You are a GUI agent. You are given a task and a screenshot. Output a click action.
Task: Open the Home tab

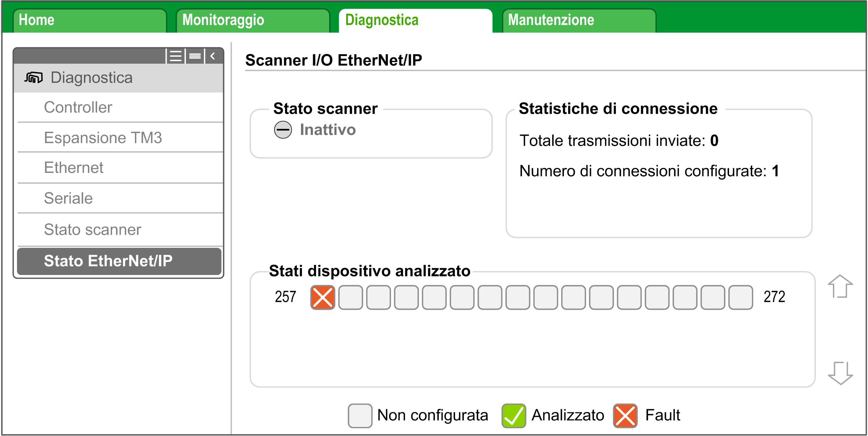[x=89, y=20]
